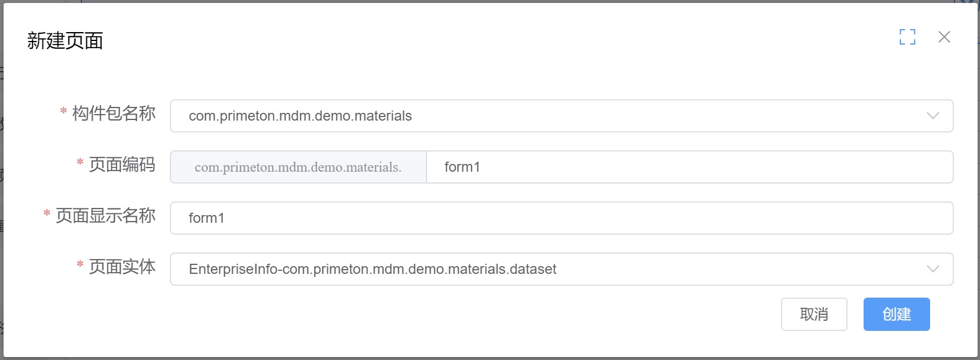Click the required asterisk beside 页面实体

pos(80,264)
